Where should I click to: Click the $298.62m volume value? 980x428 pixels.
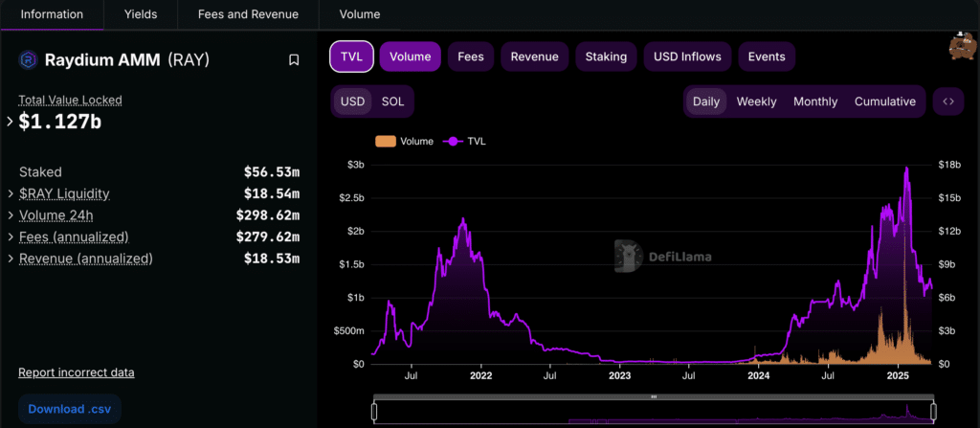pos(268,215)
